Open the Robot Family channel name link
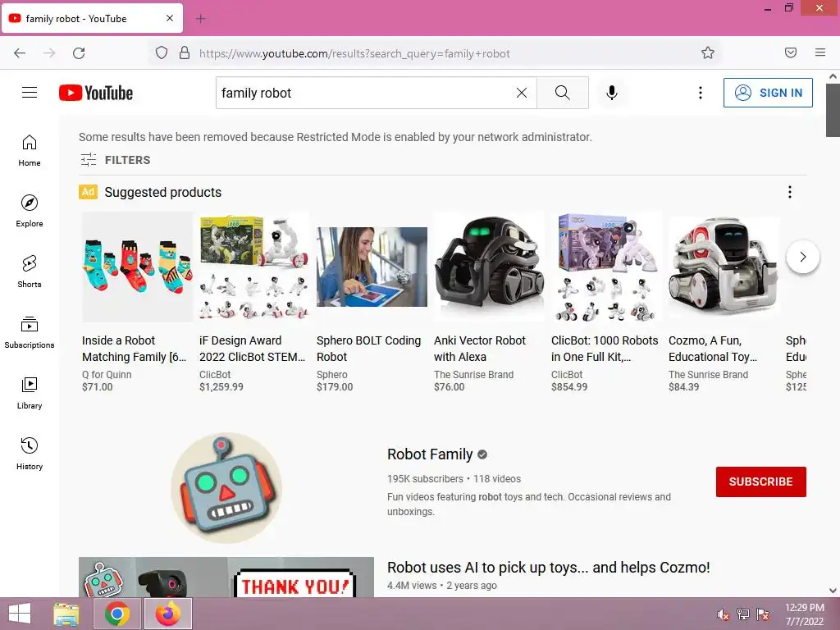Image resolution: width=840 pixels, height=630 pixels. 430,454
